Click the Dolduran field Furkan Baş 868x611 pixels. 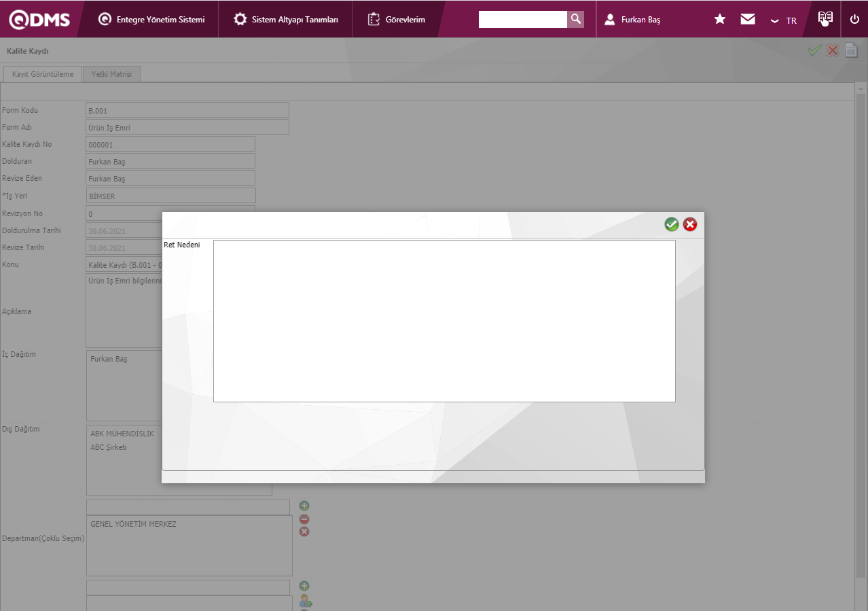170,161
